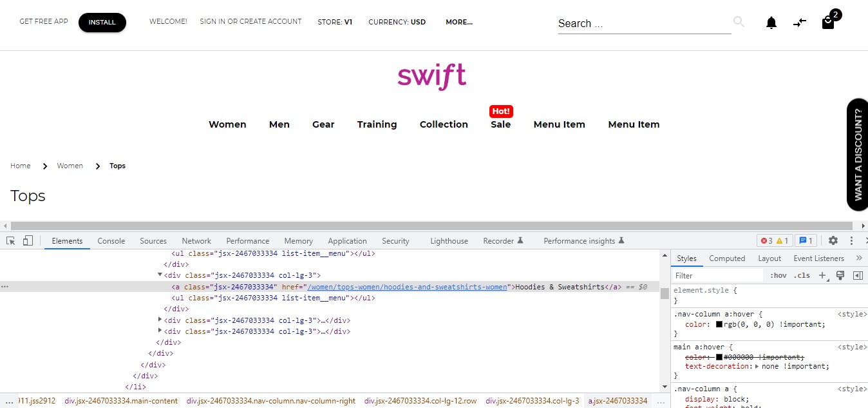Click the compare arrows icon in header

pyautogui.click(x=800, y=23)
